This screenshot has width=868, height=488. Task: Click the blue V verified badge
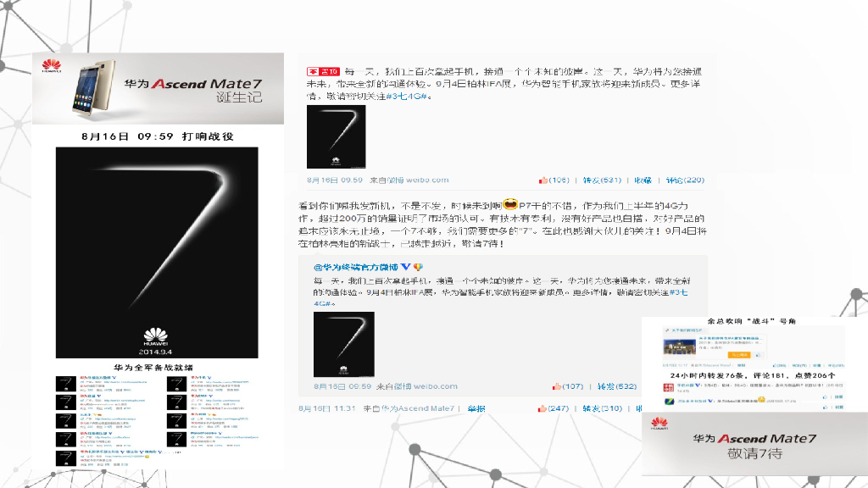pyautogui.click(x=406, y=267)
